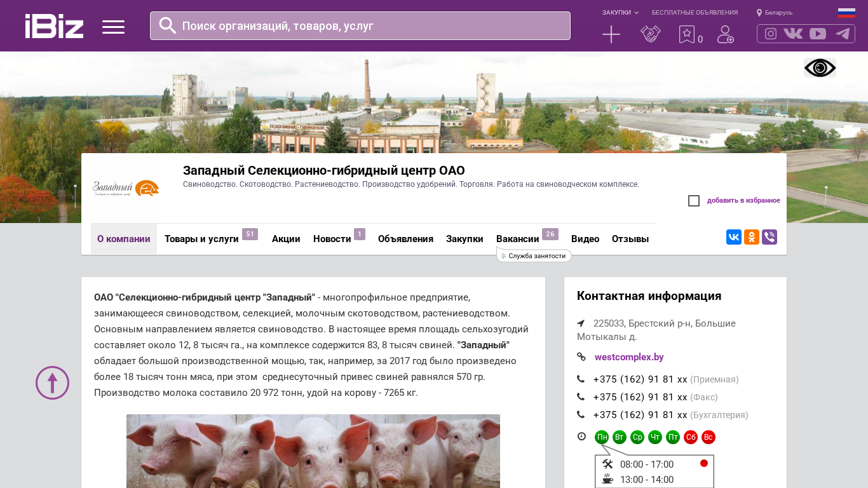Reveal the Приемная phone number
The width and height of the screenshot is (868, 488).
coord(641,379)
